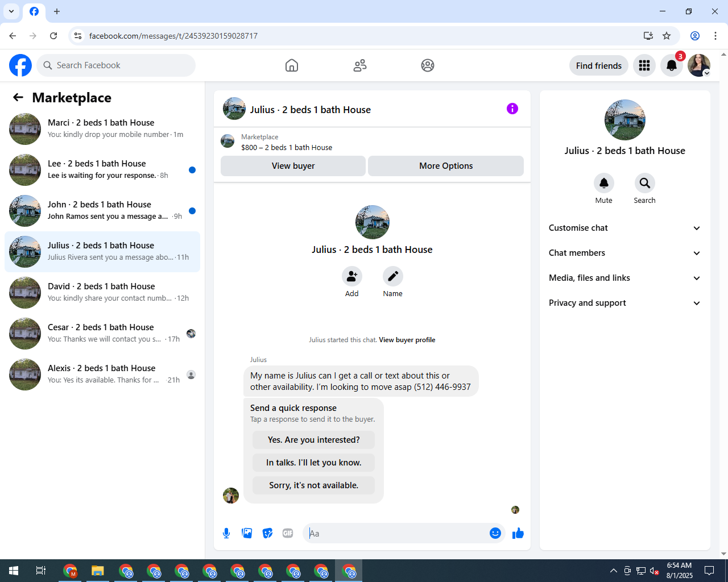Open Chrome three-dot menu
The image size is (728, 582).
(x=715, y=36)
